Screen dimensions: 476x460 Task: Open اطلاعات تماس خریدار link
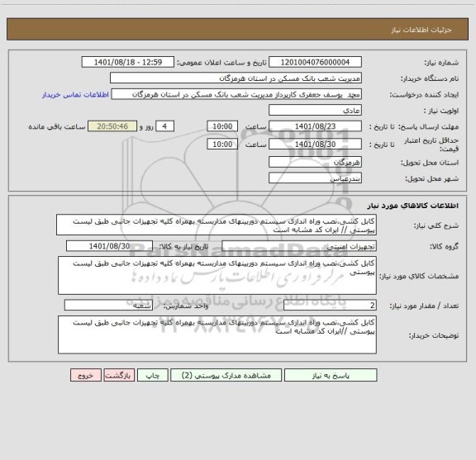pos(75,95)
